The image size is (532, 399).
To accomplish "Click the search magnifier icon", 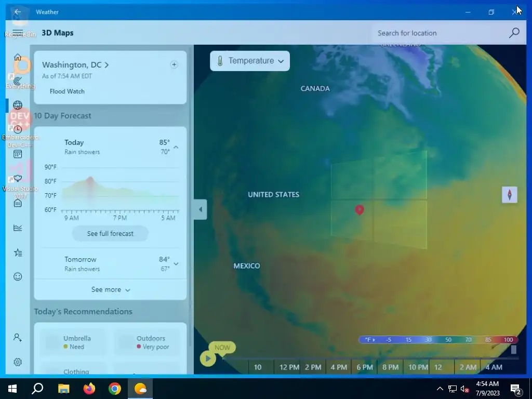I will point(514,33).
